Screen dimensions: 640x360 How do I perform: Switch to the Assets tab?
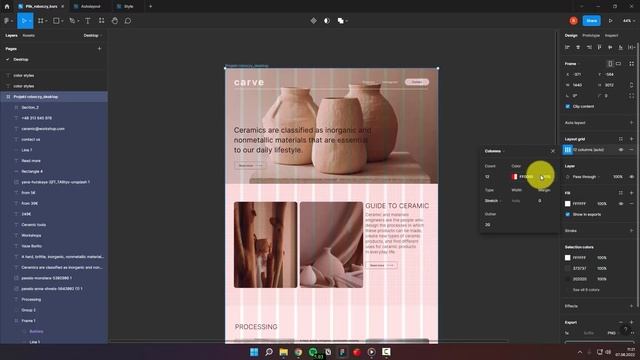click(28, 36)
